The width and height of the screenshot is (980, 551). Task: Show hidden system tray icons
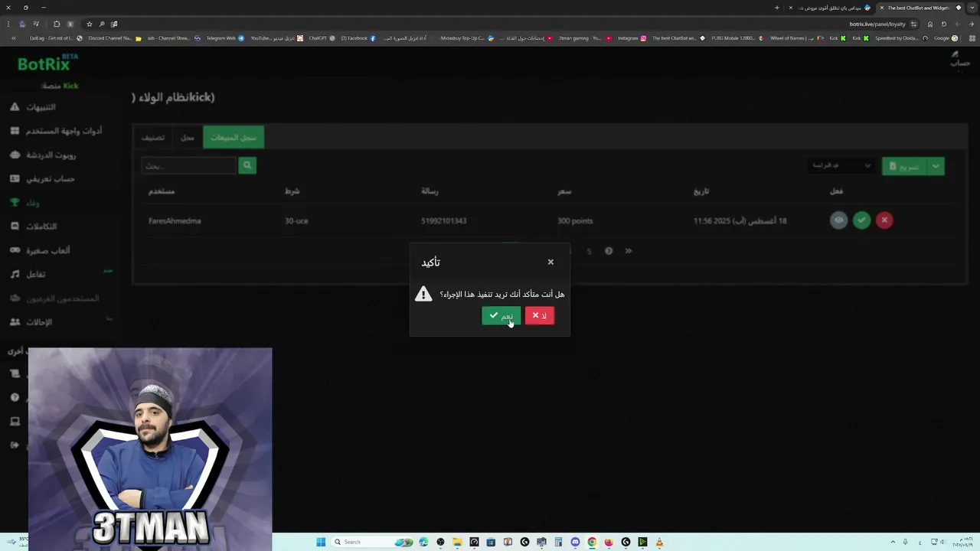click(893, 542)
